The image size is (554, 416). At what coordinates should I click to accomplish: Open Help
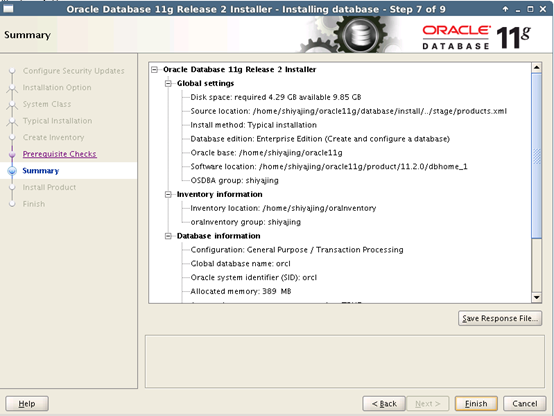(x=27, y=404)
